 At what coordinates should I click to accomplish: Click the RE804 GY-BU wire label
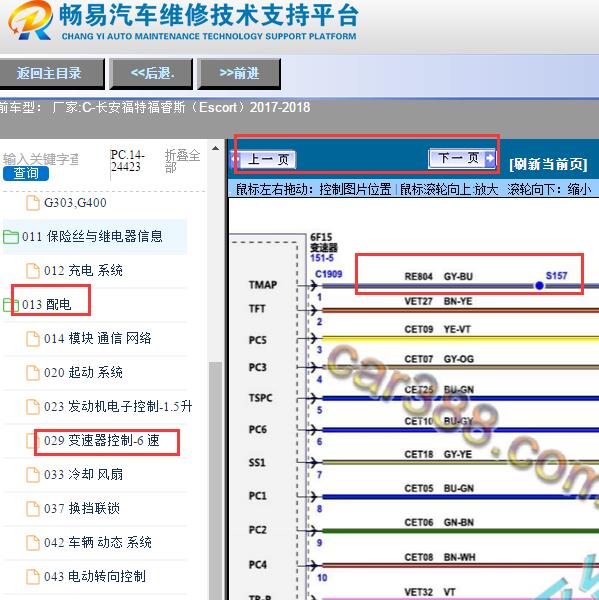(x=439, y=276)
